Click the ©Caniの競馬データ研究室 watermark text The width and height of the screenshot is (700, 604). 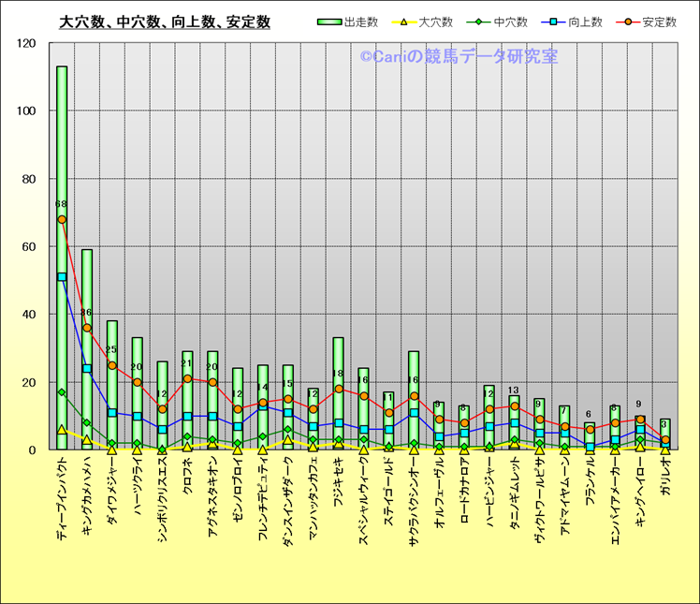[459, 58]
